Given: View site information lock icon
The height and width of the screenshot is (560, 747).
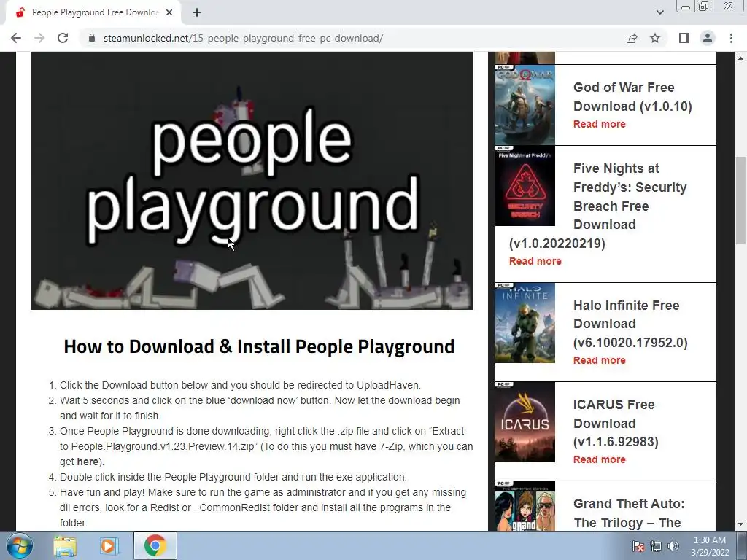Looking at the screenshot, I should (x=92, y=38).
